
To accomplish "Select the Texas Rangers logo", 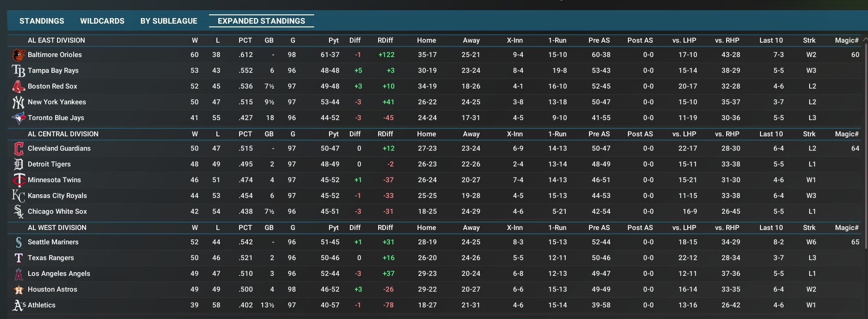I will click(x=19, y=258).
